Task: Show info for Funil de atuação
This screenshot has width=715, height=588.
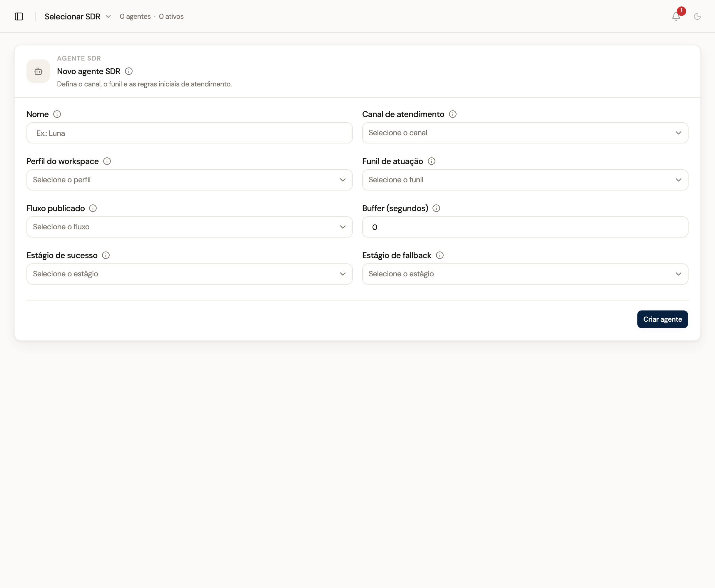Action: (432, 161)
